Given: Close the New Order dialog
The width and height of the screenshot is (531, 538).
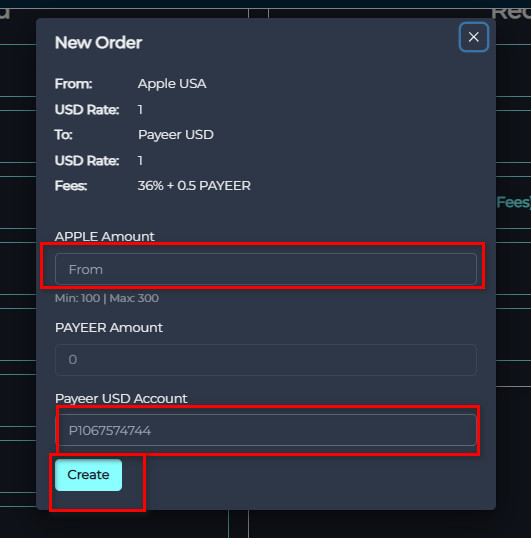Looking at the screenshot, I should (x=473, y=37).
